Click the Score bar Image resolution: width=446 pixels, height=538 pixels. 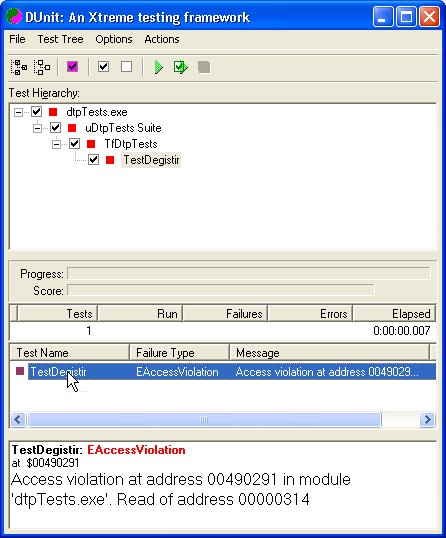221,290
